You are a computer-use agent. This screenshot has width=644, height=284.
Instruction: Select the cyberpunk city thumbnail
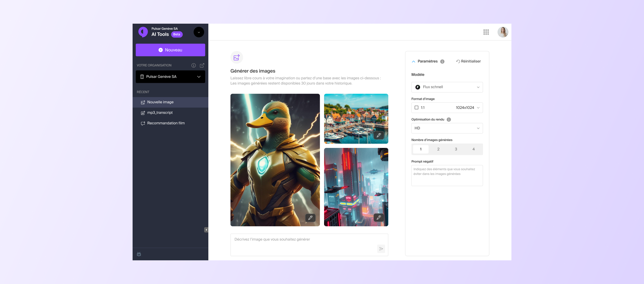click(356, 187)
